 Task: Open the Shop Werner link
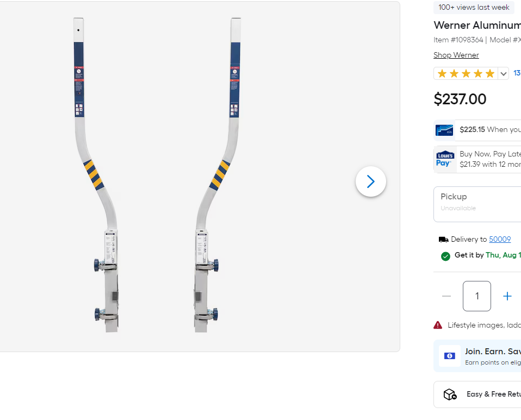pyautogui.click(x=456, y=55)
